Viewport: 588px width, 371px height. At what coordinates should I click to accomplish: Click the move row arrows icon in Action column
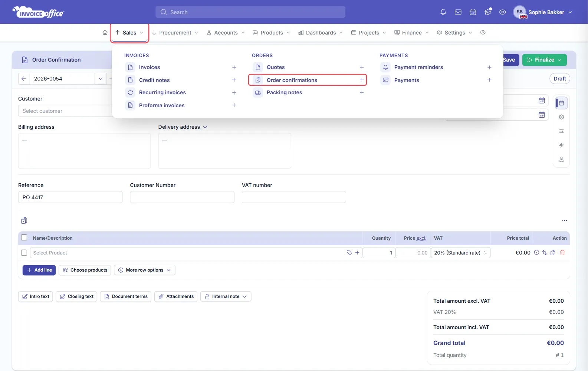tap(544, 253)
